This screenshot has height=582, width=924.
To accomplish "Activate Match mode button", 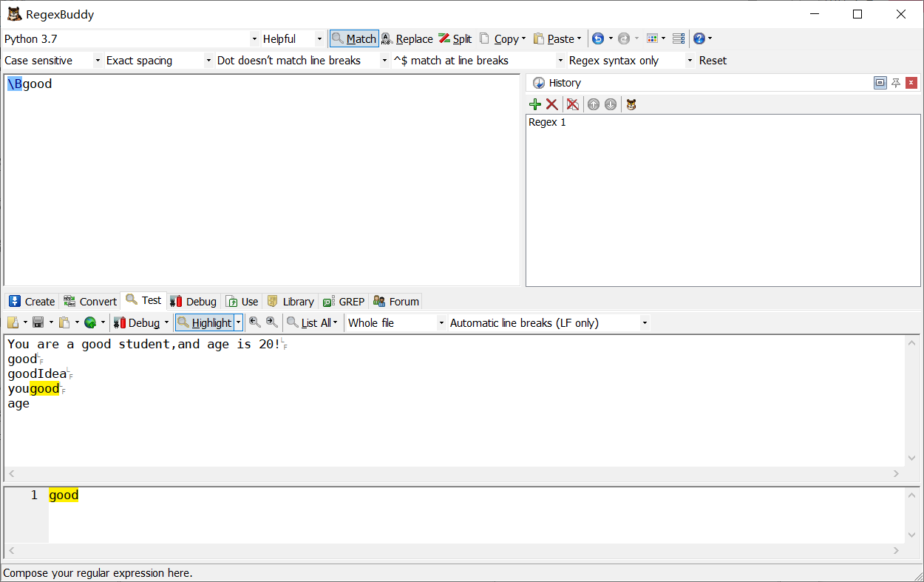I will [354, 38].
